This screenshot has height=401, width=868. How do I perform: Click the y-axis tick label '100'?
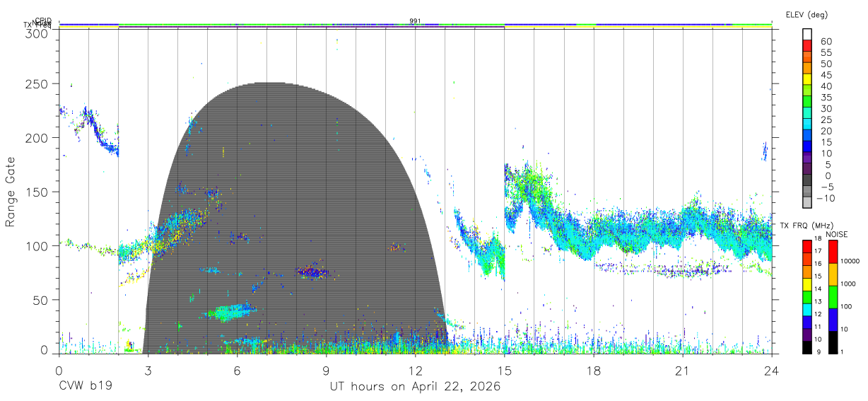pos(35,245)
